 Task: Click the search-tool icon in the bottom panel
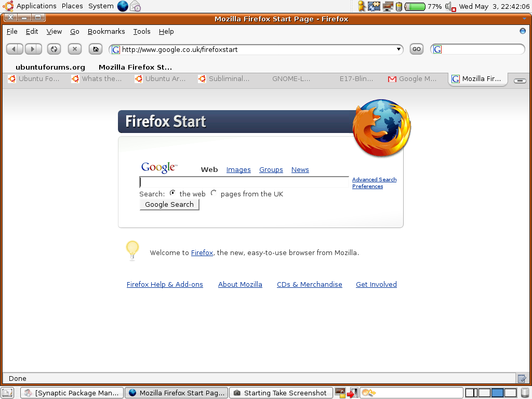click(368, 393)
